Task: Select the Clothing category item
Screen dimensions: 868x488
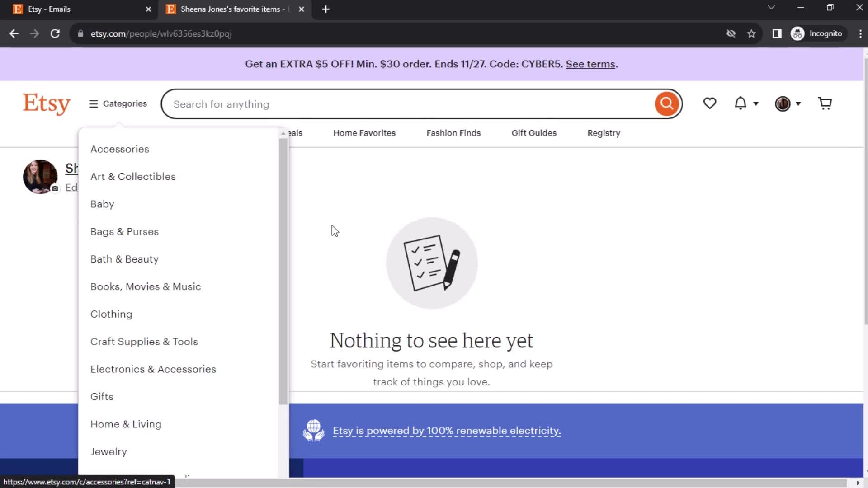Action: tap(112, 314)
